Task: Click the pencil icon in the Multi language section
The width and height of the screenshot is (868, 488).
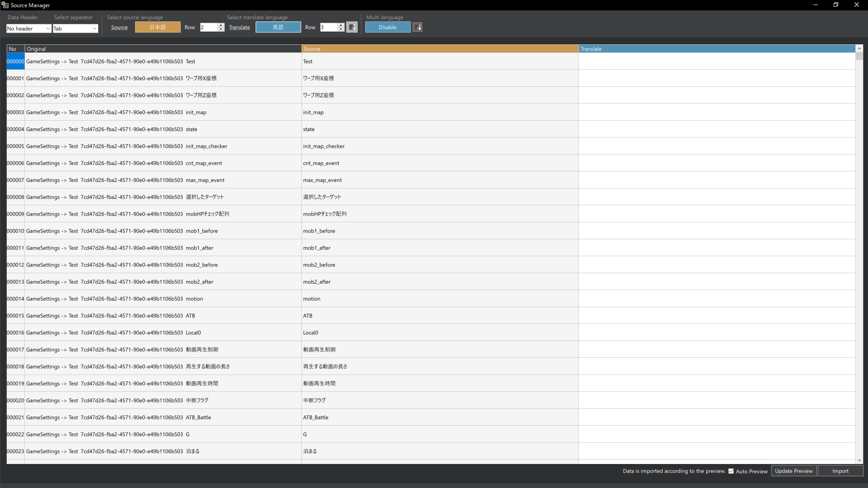Action: click(x=417, y=27)
